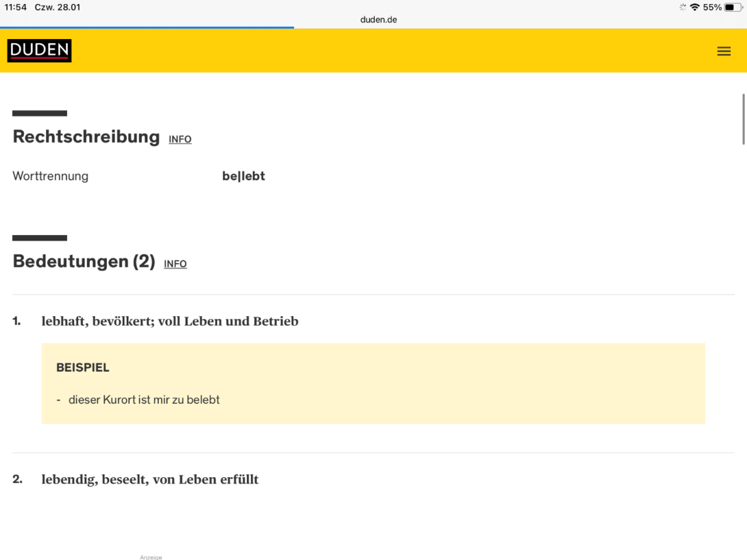The image size is (747, 560).
Task: Tap the clock showing 11:54
Action: tap(15, 7)
